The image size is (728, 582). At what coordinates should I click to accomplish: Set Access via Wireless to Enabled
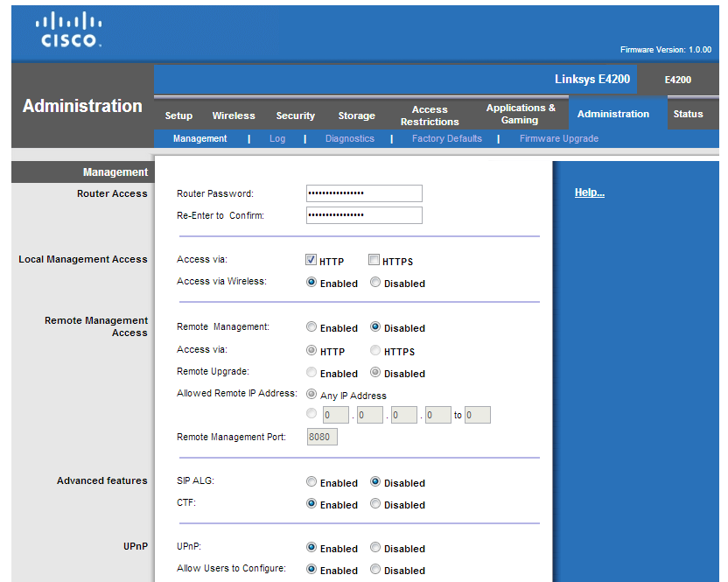(x=311, y=282)
